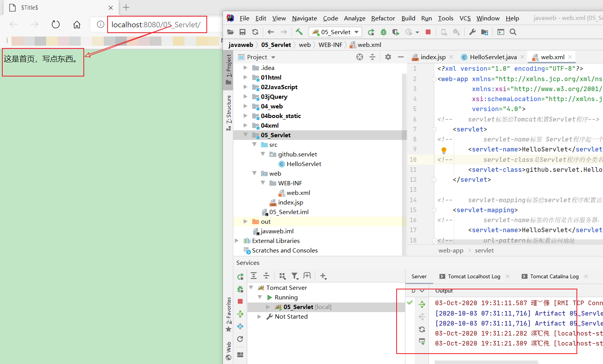Open Project panel gear settings

point(388,57)
